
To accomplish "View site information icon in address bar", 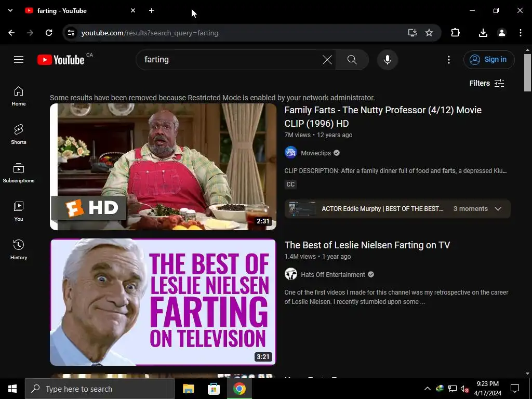I will pos(71,33).
